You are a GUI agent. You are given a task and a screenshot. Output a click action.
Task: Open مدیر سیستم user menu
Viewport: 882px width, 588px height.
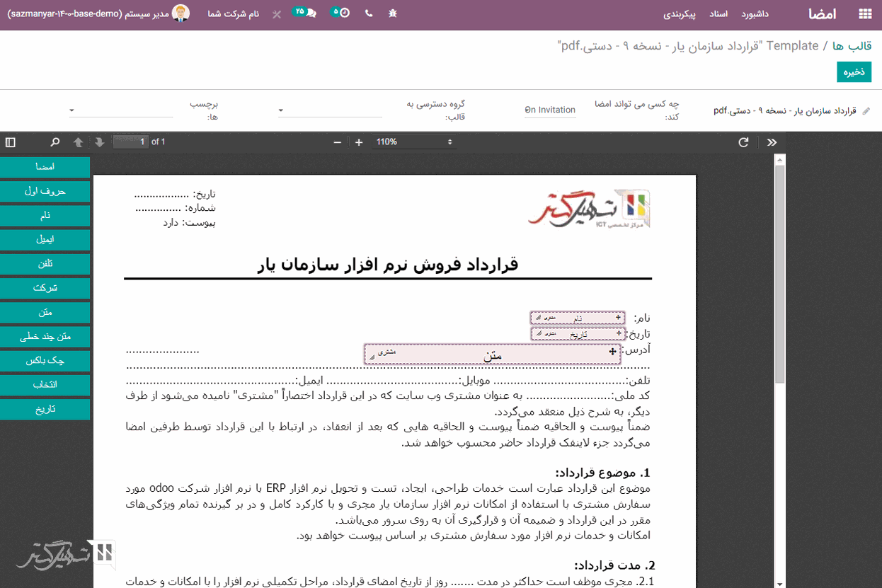[x=99, y=13]
